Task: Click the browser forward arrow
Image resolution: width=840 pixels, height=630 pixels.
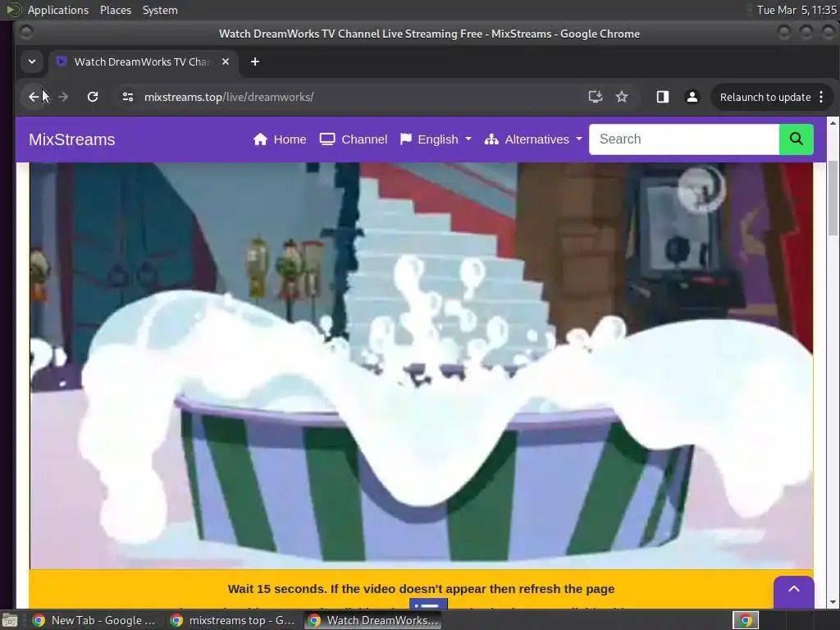Action: tap(62, 97)
